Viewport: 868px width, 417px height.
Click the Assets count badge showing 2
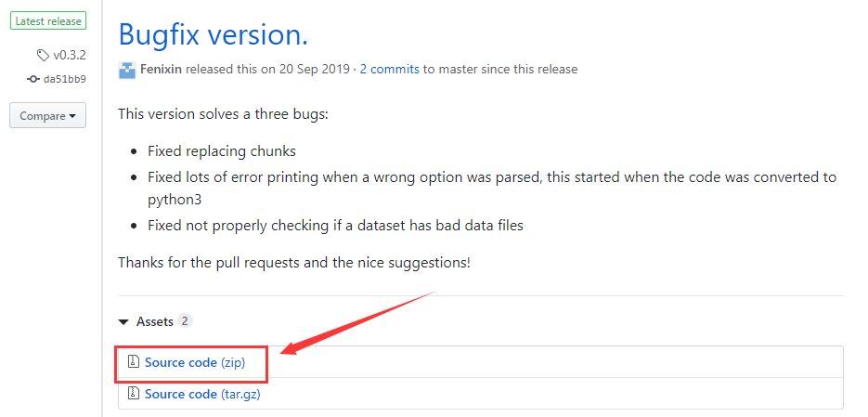point(186,321)
